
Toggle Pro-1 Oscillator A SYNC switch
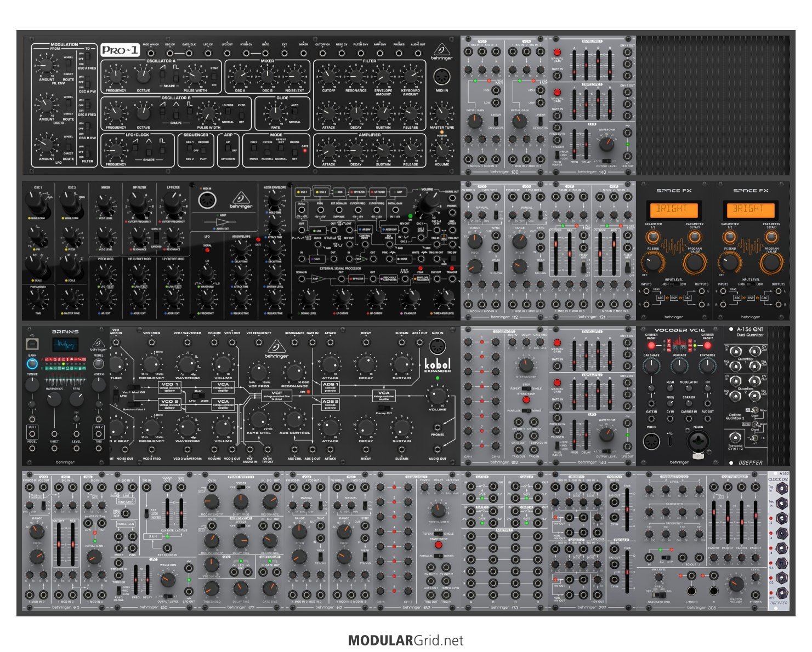(x=214, y=77)
